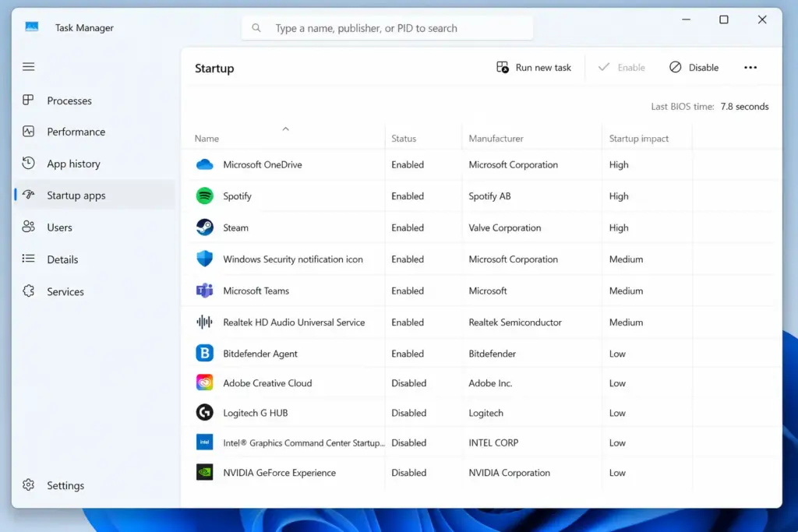Open the three-dot more options menu
Screen dimensions: 798x532
(750, 68)
